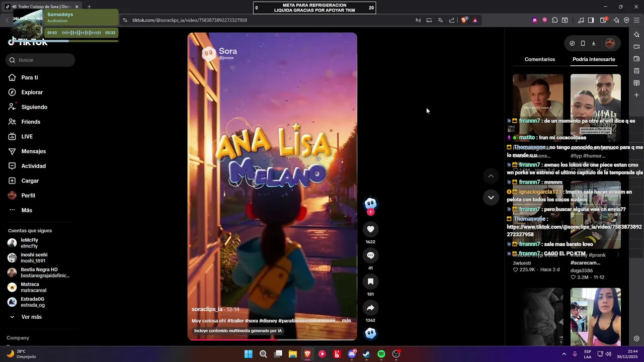Click the #disney hashtag in caption
Screen dimensions: 644x362
point(268,320)
